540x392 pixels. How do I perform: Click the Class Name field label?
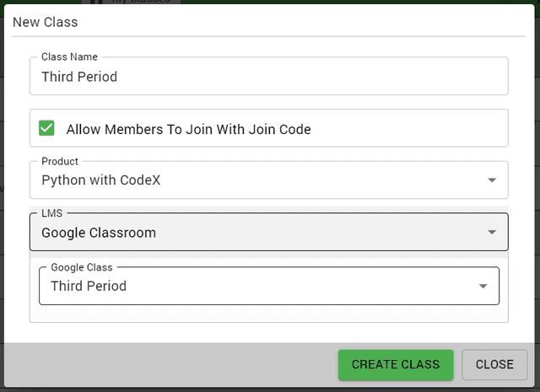click(69, 57)
